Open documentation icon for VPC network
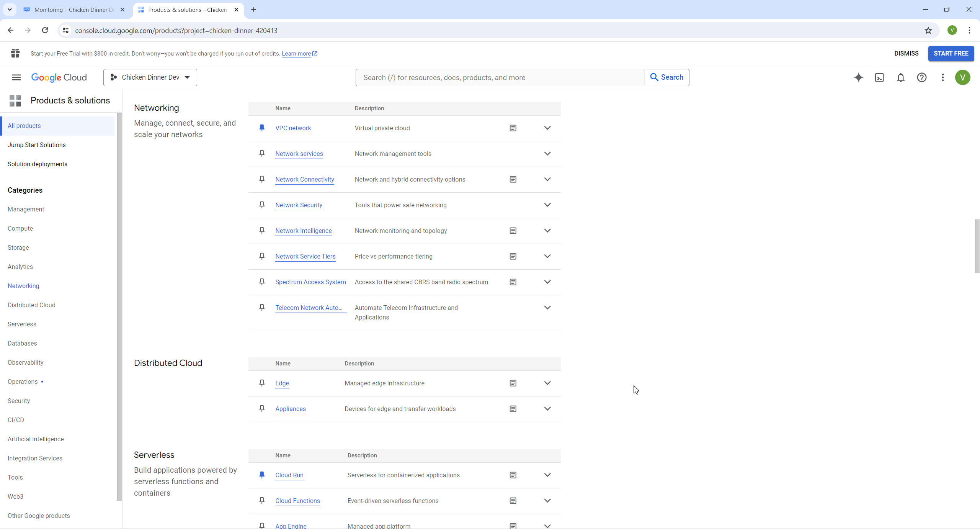 (513, 128)
